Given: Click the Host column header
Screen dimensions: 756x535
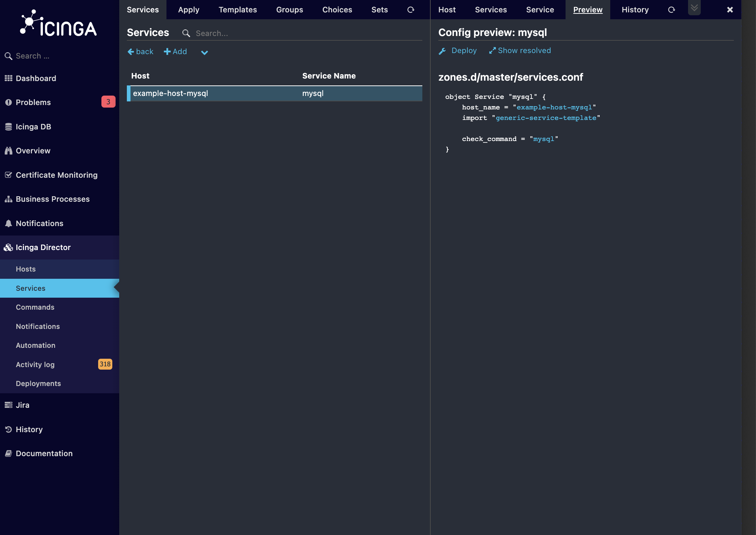Looking at the screenshot, I should [x=140, y=76].
